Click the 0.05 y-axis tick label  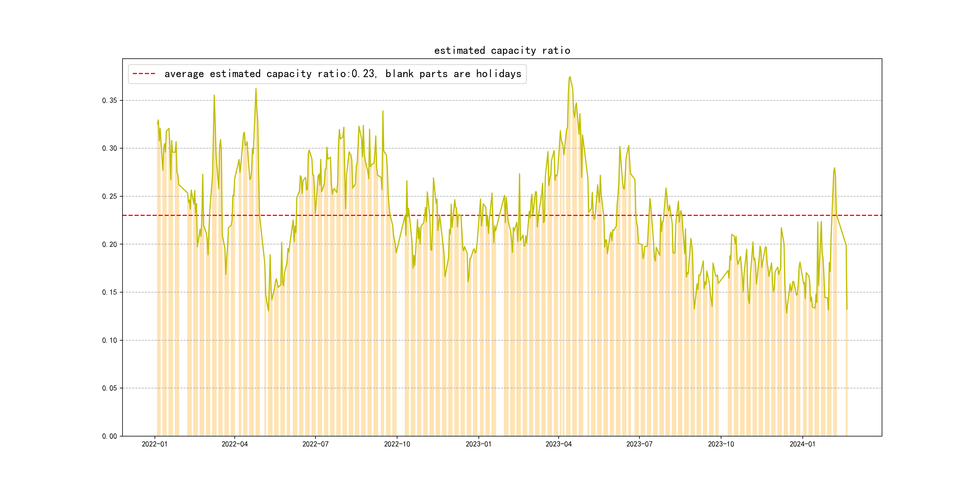coord(109,388)
